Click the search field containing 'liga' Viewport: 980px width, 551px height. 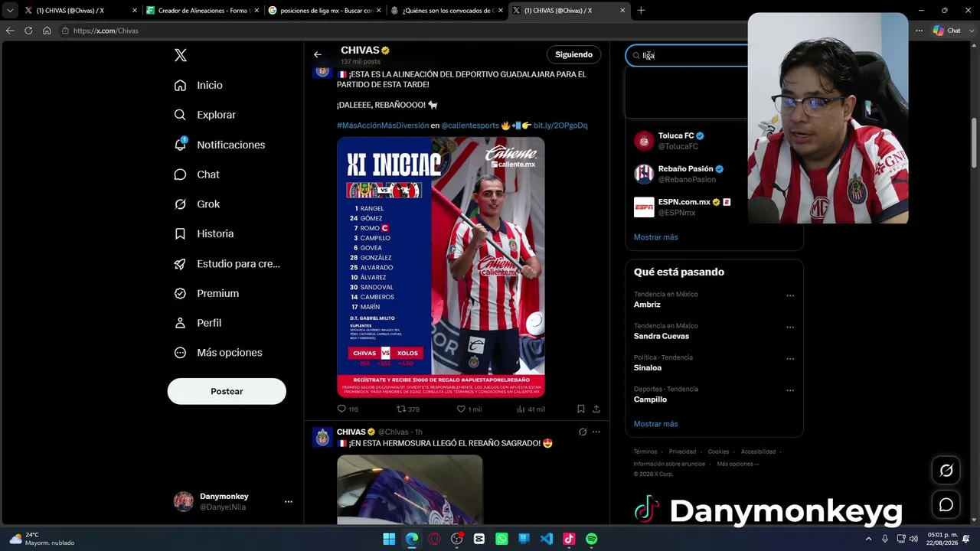coord(687,55)
